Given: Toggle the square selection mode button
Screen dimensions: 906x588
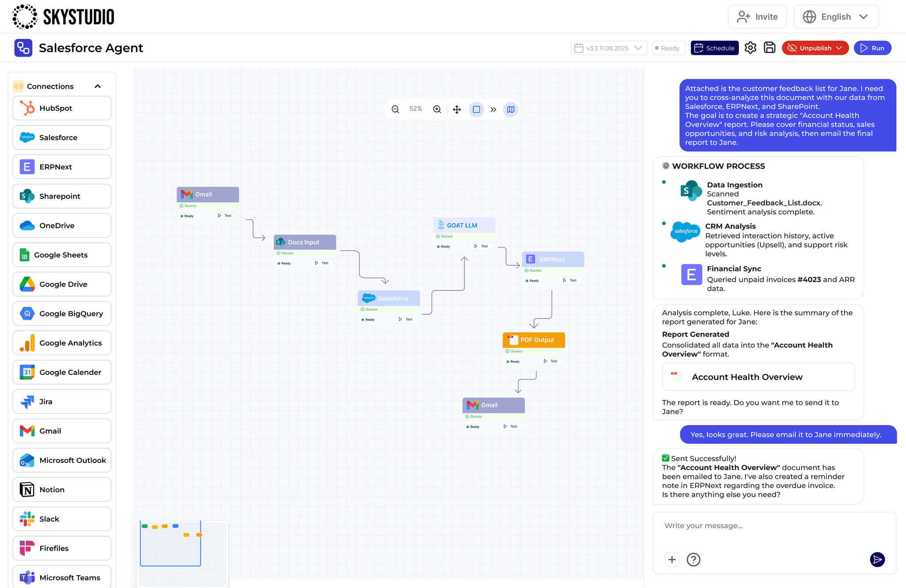Looking at the screenshot, I should (476, 109).
